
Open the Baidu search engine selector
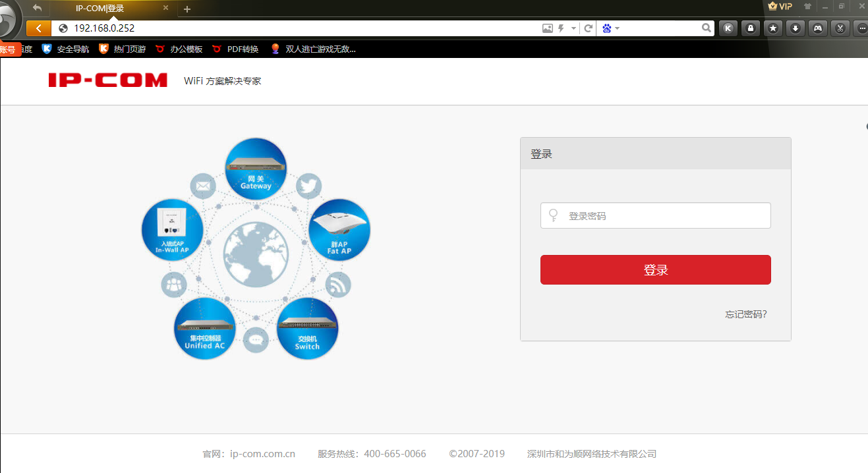[610, 28]
